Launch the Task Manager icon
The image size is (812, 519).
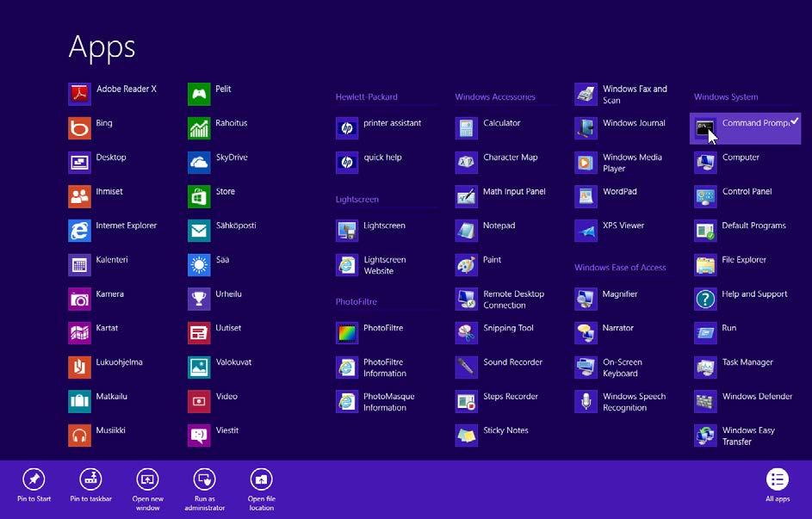click(706, 368)
